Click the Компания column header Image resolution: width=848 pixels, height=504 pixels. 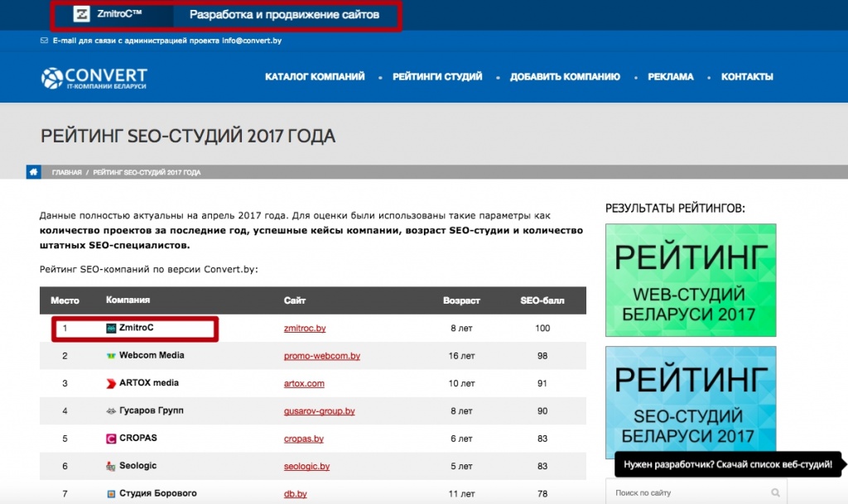(x=128, y=300)
